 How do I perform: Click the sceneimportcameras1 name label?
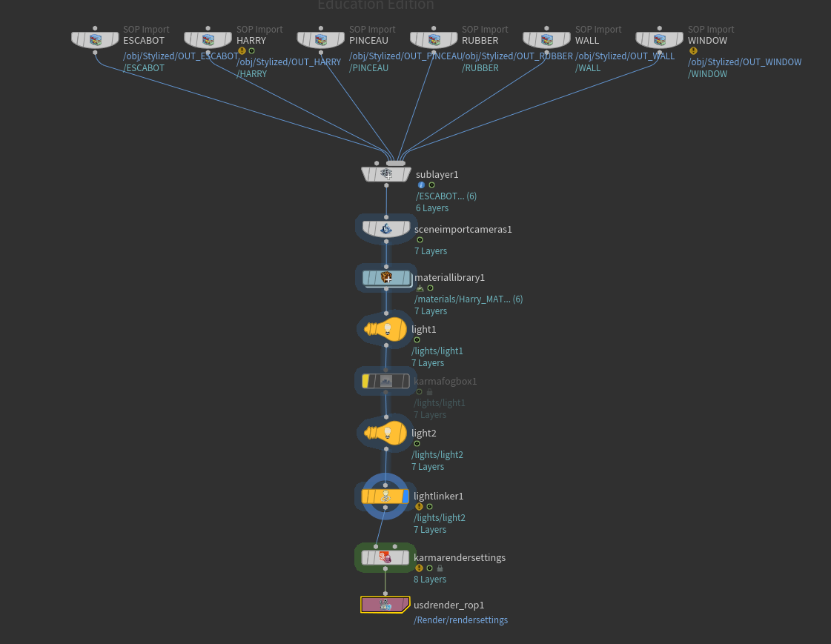[463, 229]
